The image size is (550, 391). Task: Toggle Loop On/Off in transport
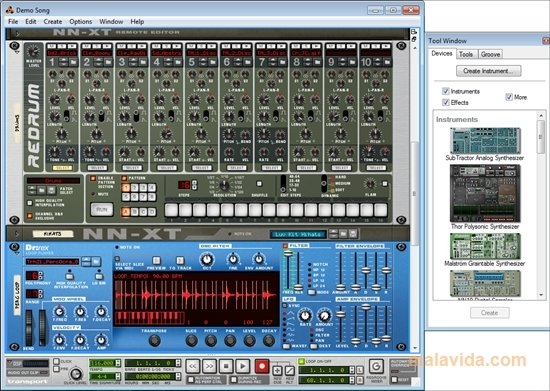tap(301, 361)
